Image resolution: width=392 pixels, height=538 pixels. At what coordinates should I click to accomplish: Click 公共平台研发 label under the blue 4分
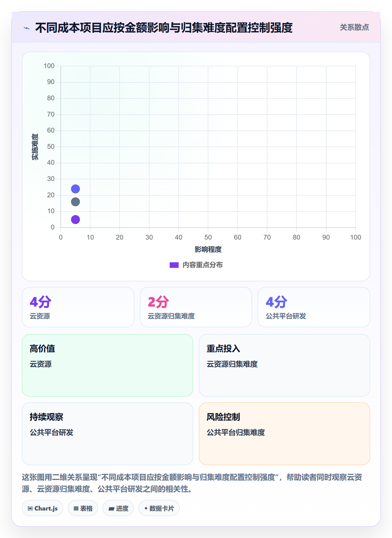286,316
